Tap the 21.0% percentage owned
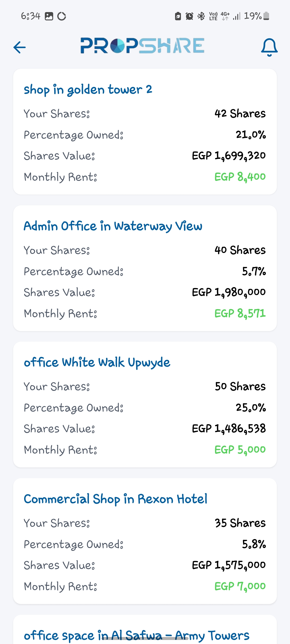Screen dimensions: 290x644 [251, 135]
